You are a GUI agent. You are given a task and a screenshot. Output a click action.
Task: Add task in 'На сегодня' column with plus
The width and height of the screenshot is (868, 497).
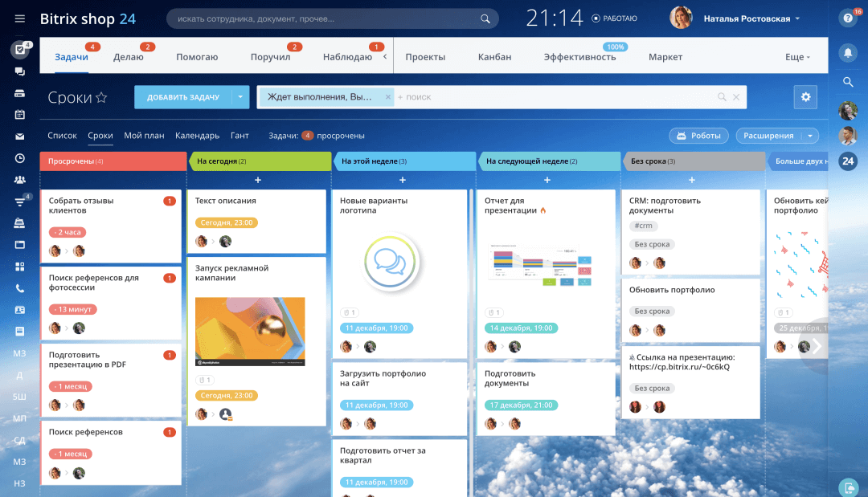coord(258,180)
